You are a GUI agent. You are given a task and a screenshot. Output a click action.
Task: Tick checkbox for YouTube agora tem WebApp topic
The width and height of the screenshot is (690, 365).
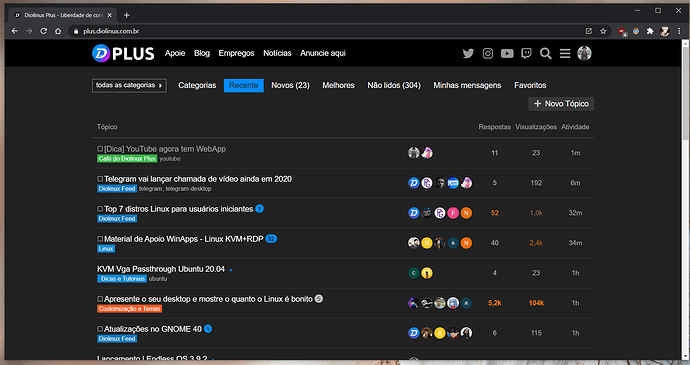tap(100, 149)
